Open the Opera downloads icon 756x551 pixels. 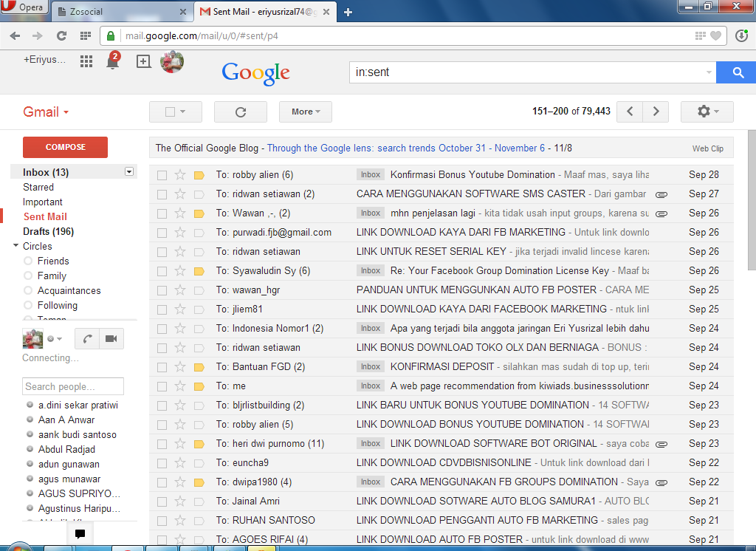coord(741,35)
